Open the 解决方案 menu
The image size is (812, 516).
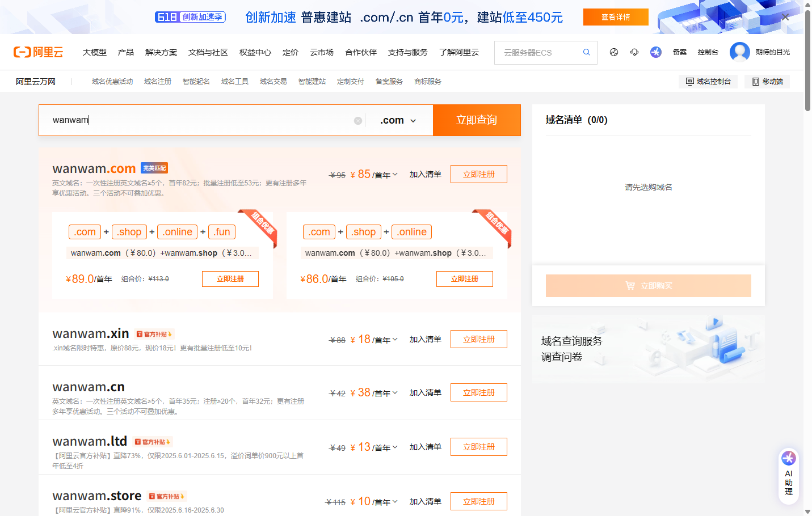pos(161,52)
